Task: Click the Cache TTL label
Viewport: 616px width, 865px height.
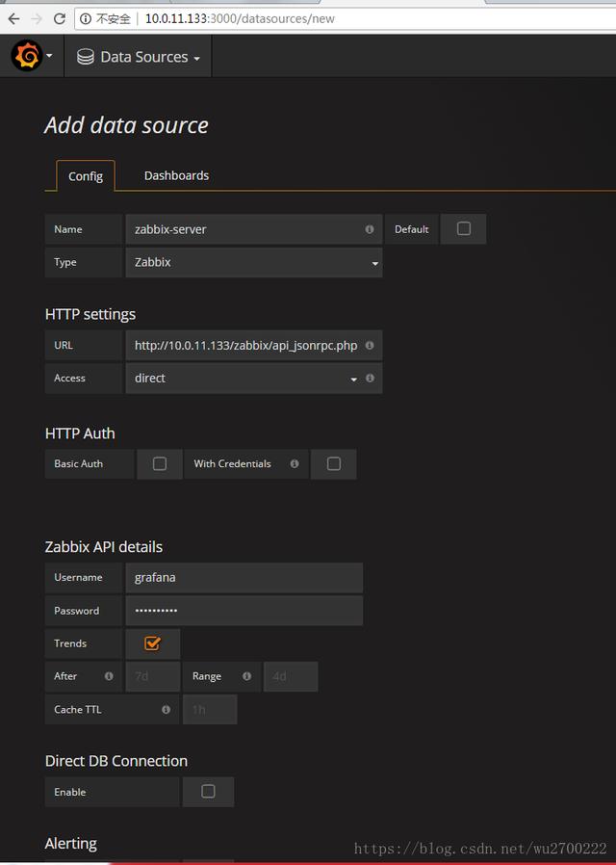Action: tap(78, 709)
